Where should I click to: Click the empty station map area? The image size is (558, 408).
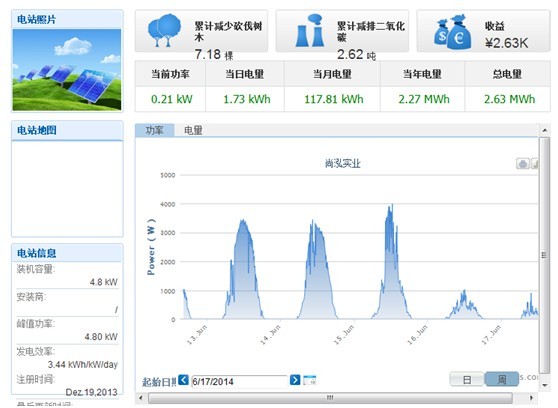click(x=67, y=188)
